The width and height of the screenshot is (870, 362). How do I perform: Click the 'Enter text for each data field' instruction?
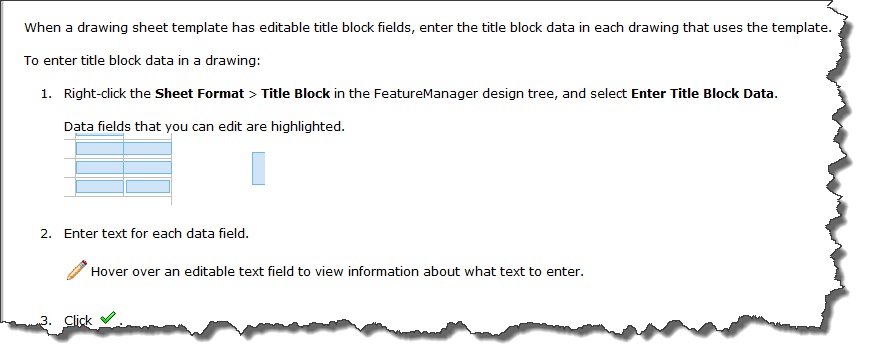click(156, 233)
